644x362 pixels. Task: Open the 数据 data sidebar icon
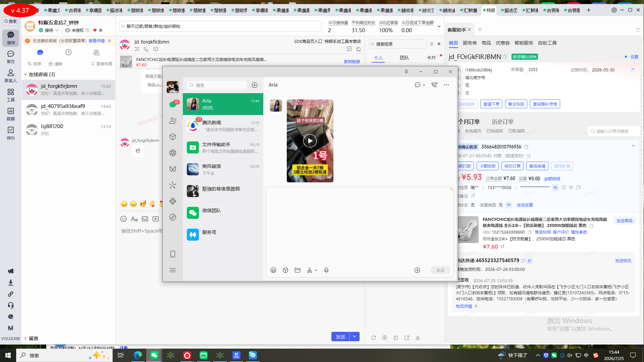[11, 114]
